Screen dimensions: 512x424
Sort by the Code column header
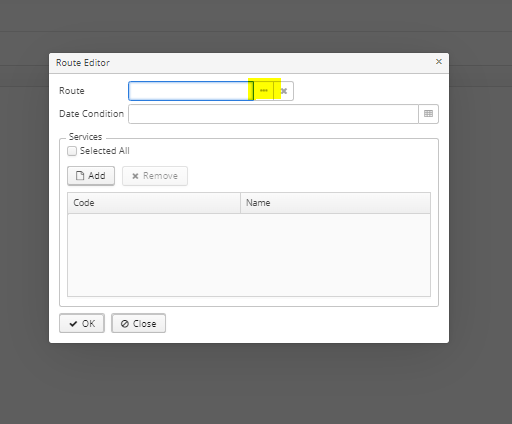click(x=154, y=203)
